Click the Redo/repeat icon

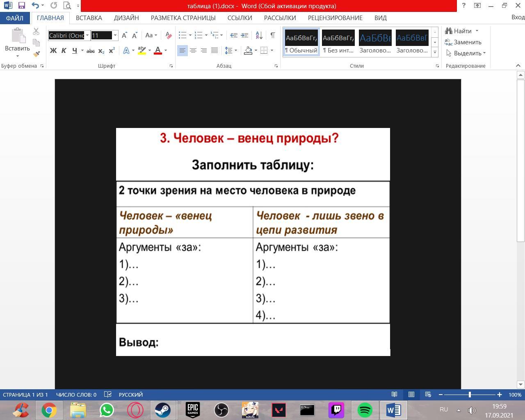pyautogui.click(x=54, y=6)
